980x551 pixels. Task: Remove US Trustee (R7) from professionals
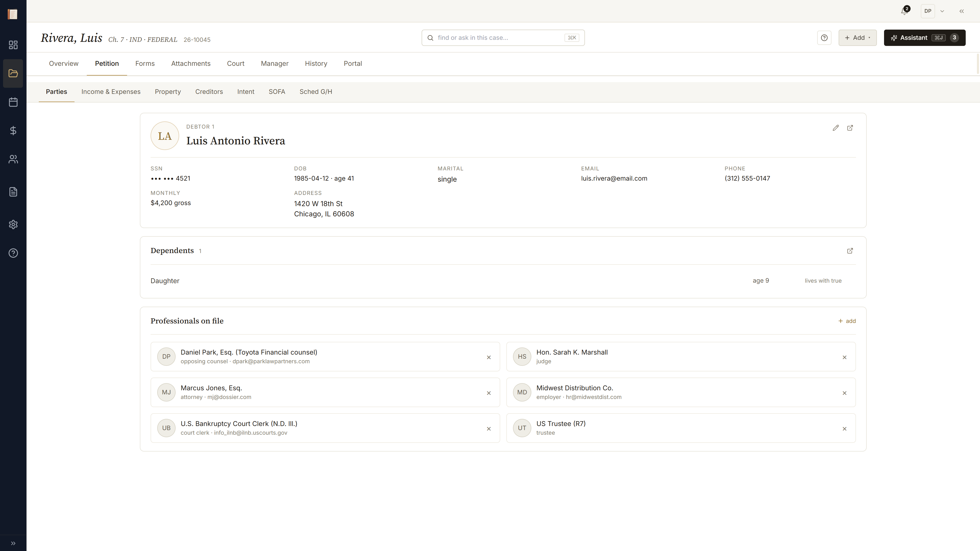(x=844, y=429)
